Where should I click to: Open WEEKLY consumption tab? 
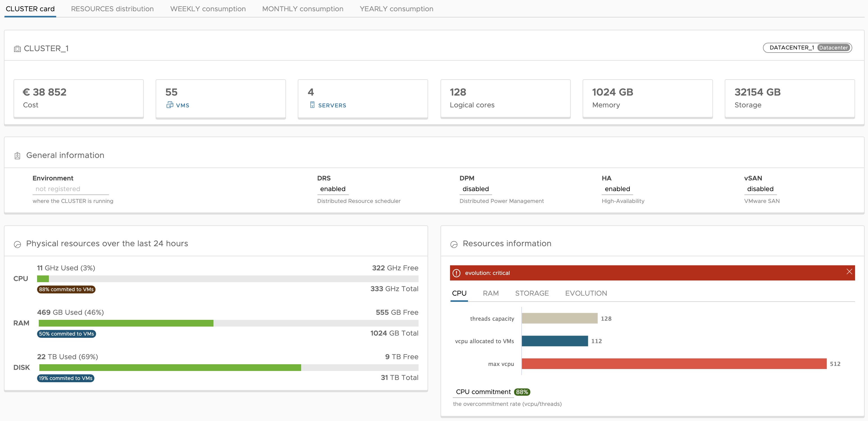click(208, 9)
